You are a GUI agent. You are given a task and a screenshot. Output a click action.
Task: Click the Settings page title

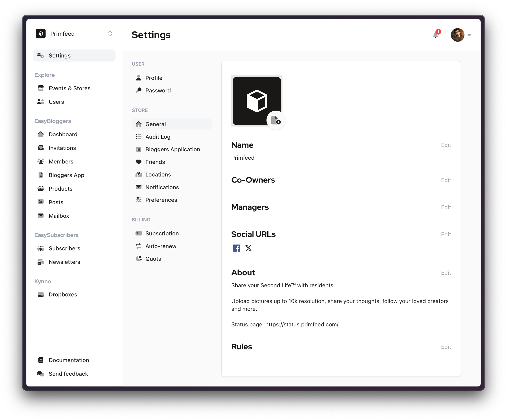click(x=151, y=35)
